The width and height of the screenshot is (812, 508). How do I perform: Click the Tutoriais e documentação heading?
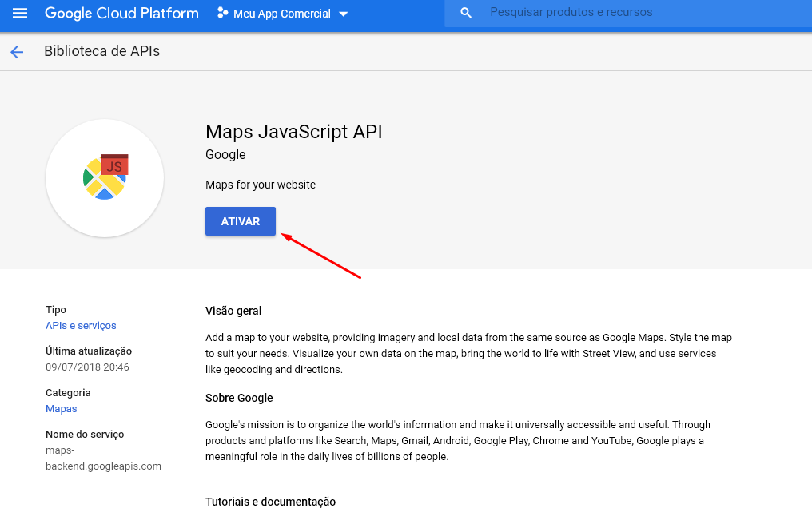[270, 502]
